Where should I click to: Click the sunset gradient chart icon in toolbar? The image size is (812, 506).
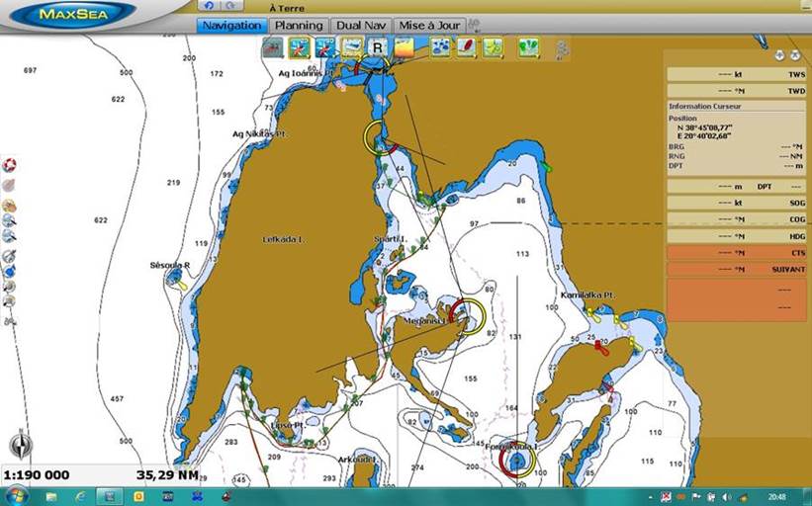tap(405, 46)
